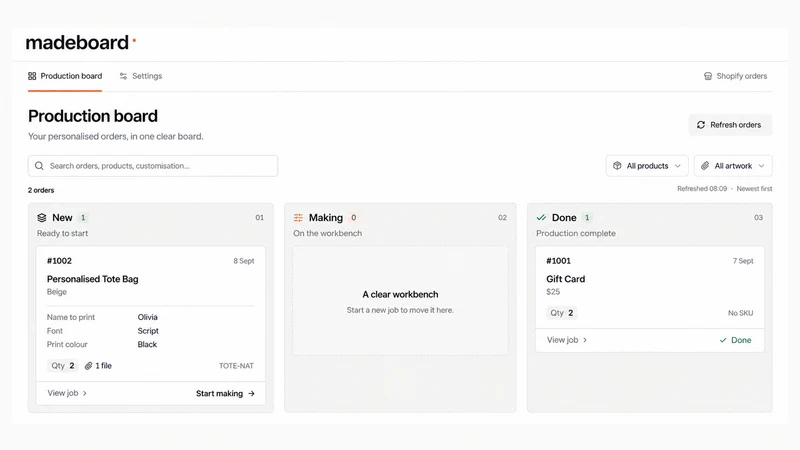The width and height of the screenshot is (800, 450).
Task: Click the New column heading
Action: [62, 218]
